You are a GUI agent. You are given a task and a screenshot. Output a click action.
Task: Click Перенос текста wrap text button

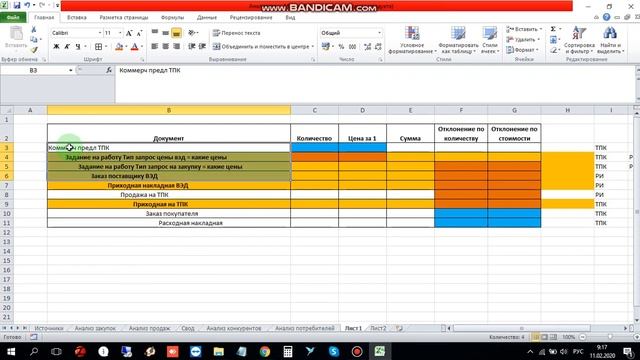[x=236, y=33]
